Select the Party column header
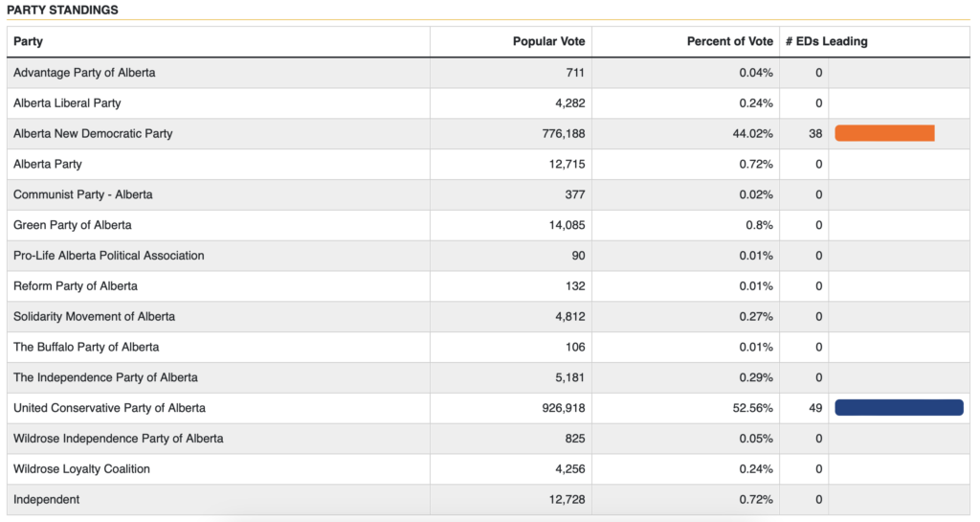 click(x=28, y=41)
